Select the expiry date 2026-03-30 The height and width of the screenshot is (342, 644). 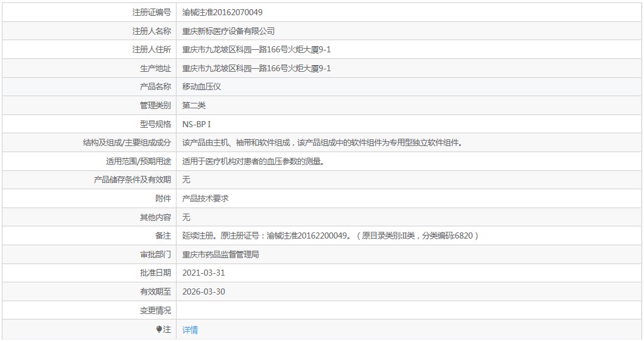tap(204, 292)
